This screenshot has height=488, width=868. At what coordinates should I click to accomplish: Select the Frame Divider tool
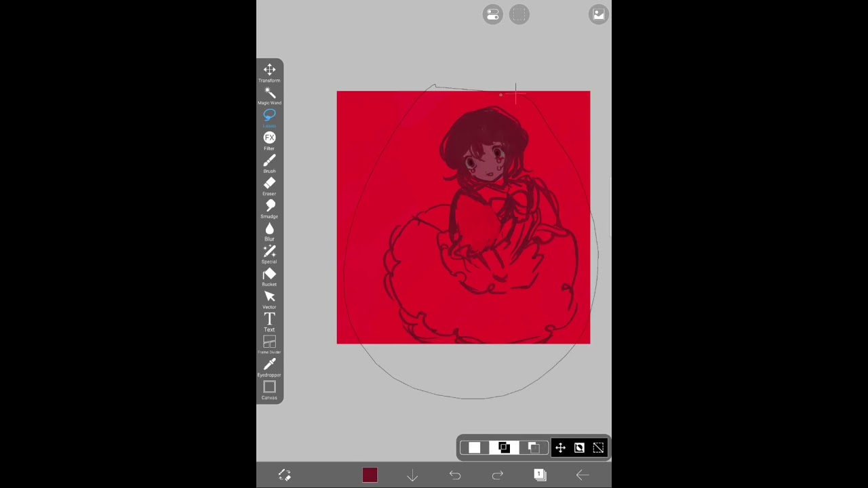click(x=269, y=344)
